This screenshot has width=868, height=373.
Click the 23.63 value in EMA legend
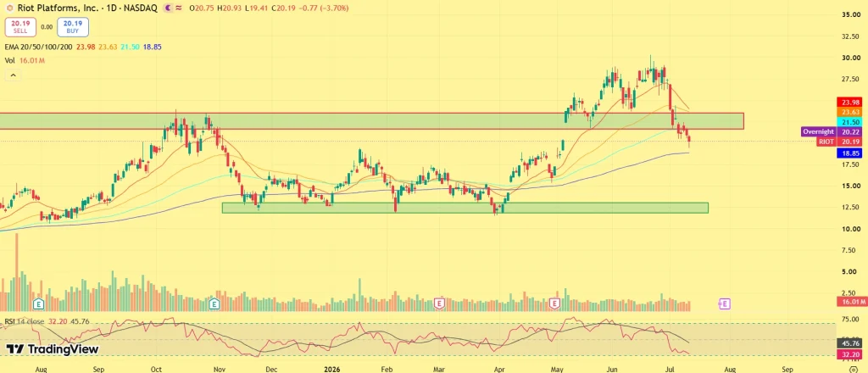(x=108, y=47)
